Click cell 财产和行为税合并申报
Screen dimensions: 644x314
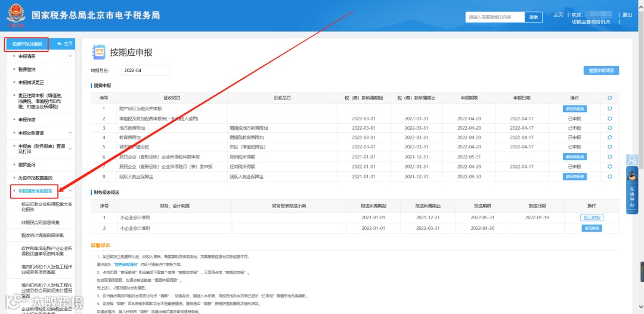141,109
